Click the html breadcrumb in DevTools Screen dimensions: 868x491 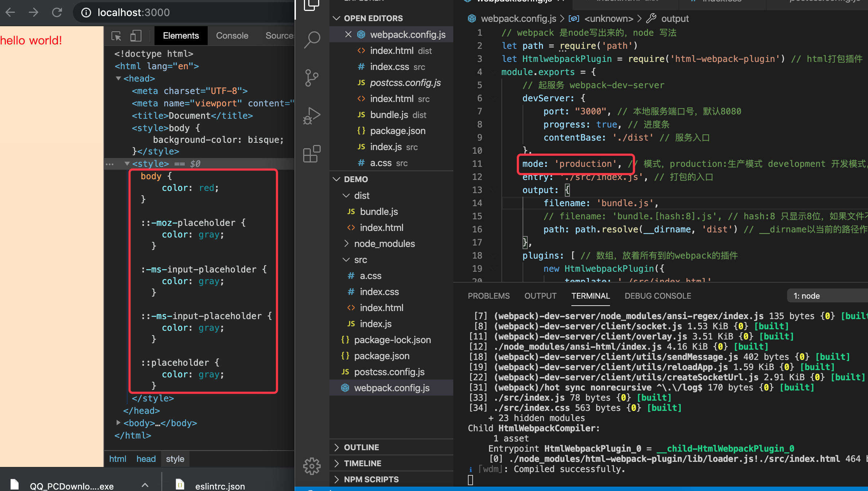[118, 459]
